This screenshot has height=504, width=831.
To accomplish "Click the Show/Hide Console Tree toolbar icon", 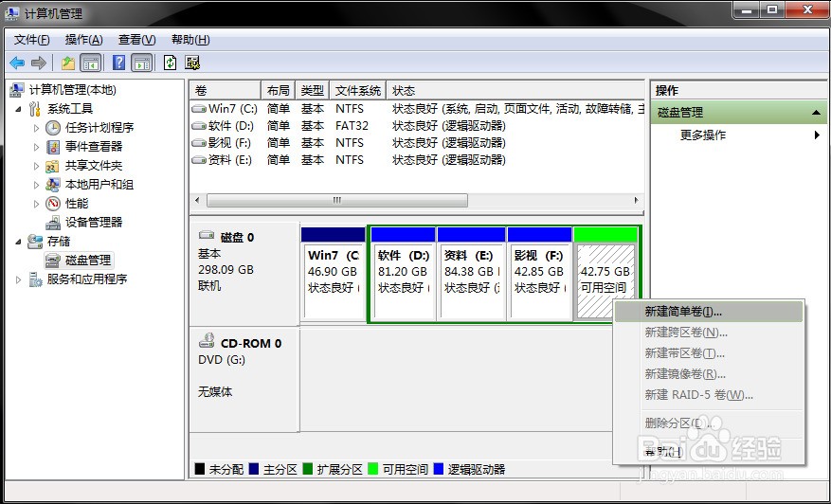I will point(91,63).
